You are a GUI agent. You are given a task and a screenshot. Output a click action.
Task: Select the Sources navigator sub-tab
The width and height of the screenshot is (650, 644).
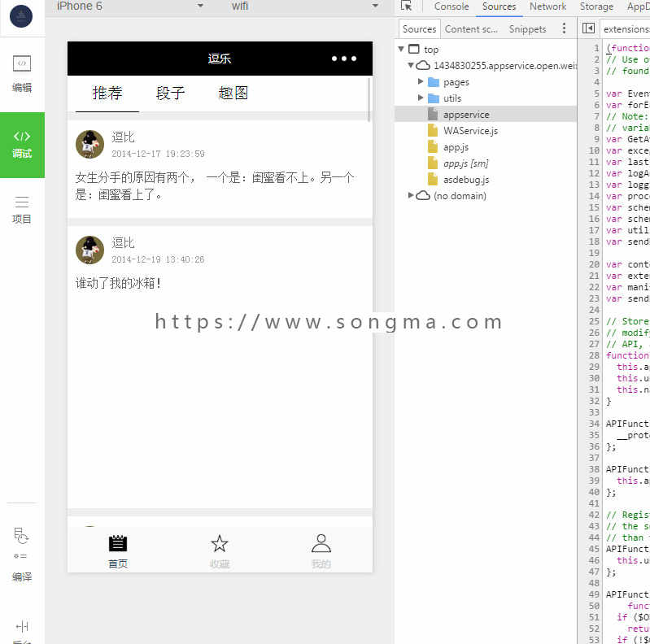tap(419, 29)
